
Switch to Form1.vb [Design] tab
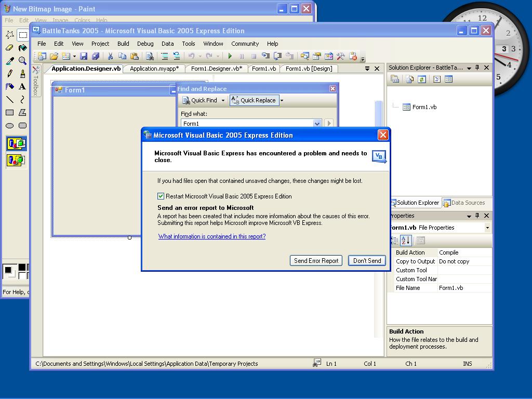point(309,69)
